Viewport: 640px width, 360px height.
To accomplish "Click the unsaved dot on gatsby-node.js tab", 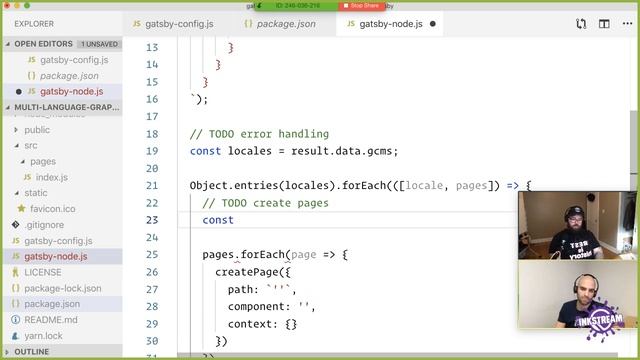I will [433, 24].
